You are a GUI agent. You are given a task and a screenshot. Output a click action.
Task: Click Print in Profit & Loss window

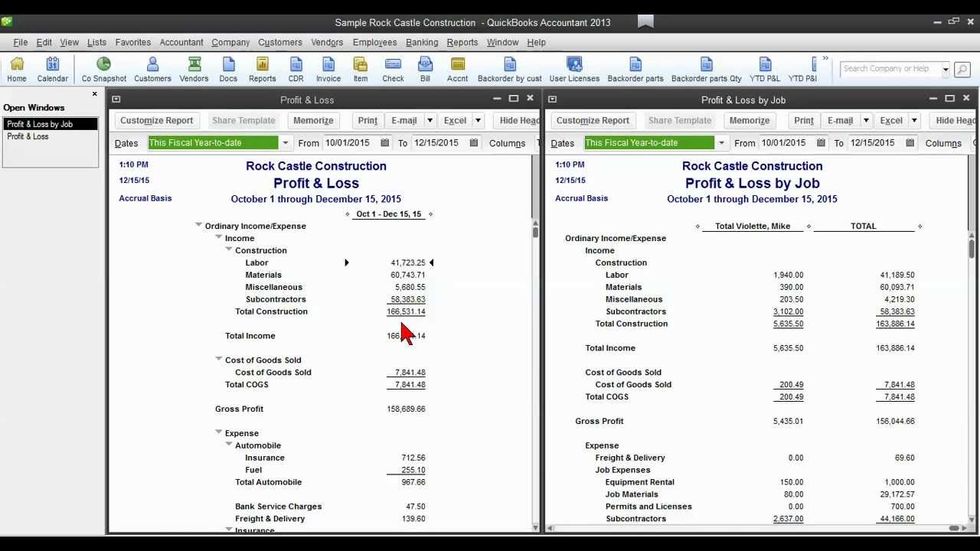click(x=367, y=120)
